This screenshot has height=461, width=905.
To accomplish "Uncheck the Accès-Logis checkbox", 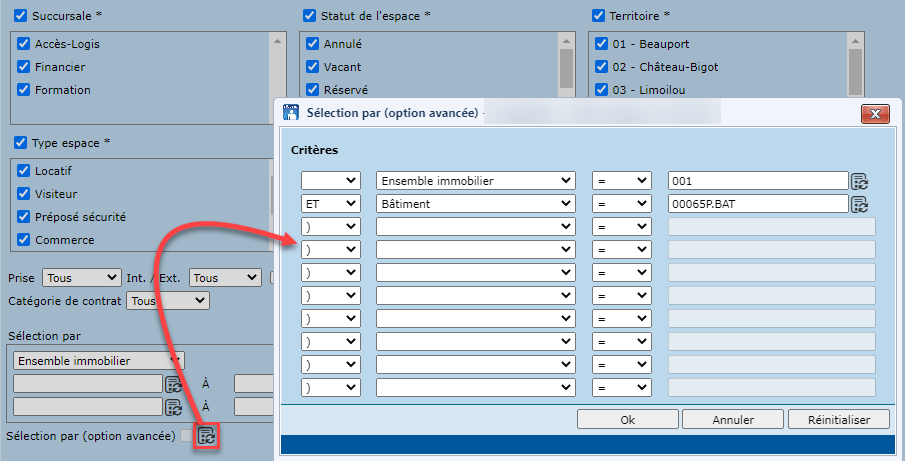I will point(23,44).
